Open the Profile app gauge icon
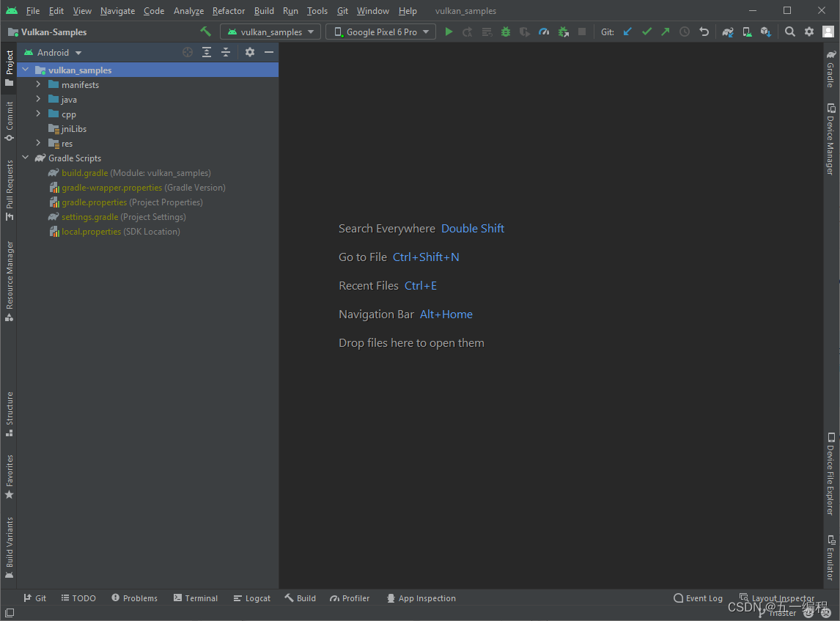 (x=544, y=32)
